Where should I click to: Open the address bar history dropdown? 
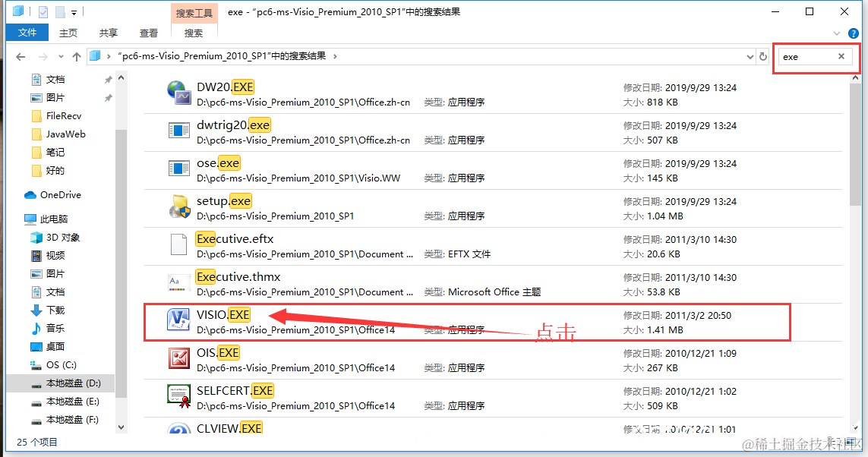pyautogui.click(x=750, y=56)
